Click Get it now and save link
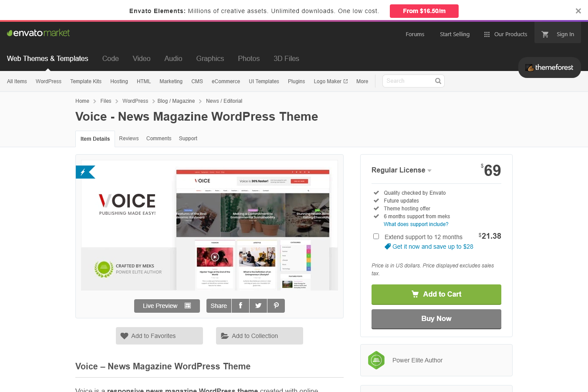Viewport: 588px width, 392px height. coord(433,247)
